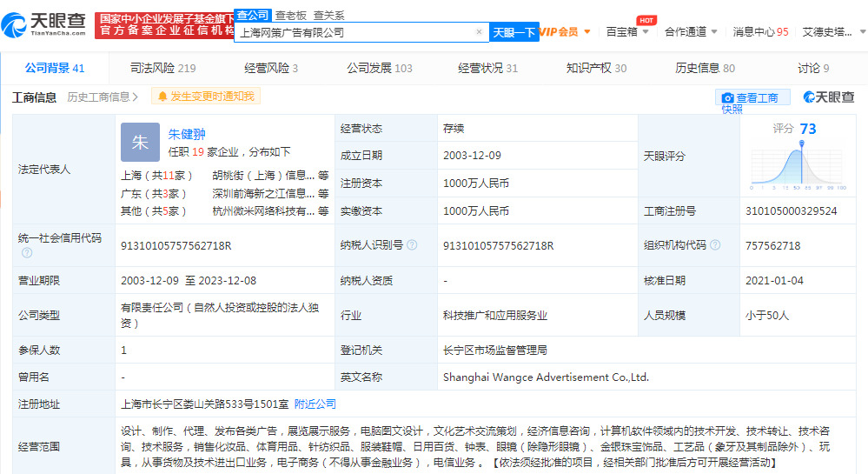Viewport: 868px width, 474px height.
Task: Click 深圳前海新之江信息 company link
Action: 263,193
